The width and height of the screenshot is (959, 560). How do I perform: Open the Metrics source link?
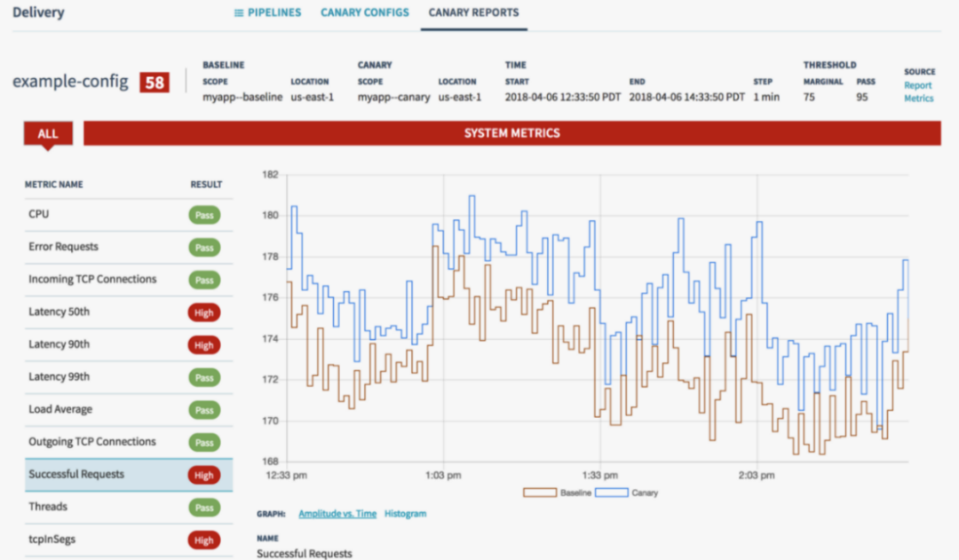tap(919, 98)
